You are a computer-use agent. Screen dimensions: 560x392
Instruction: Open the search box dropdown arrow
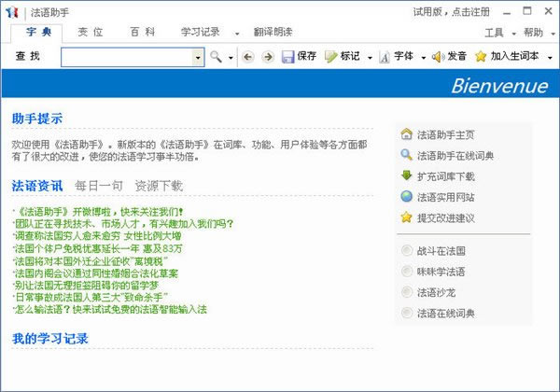click(x=198, y=57)
